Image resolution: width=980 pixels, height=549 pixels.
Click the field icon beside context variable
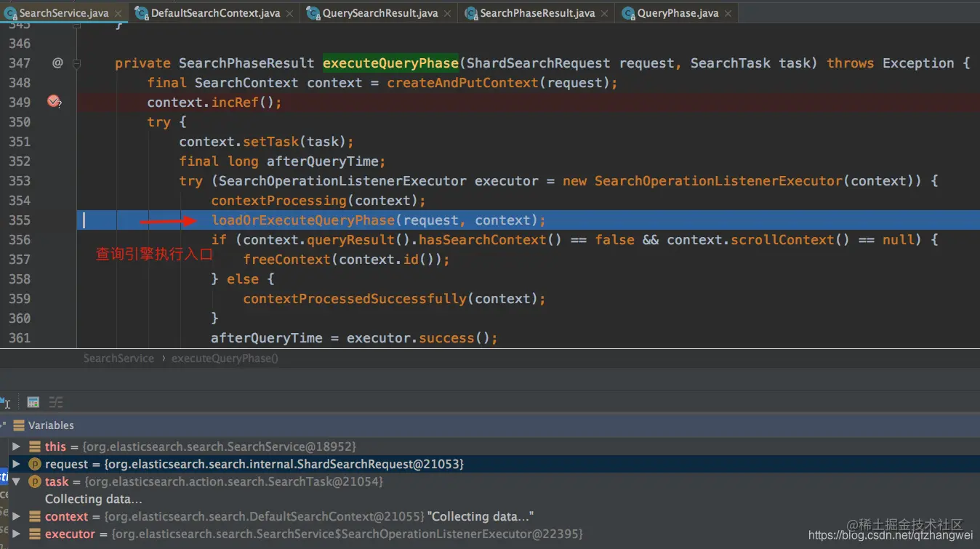[x=34, y=516]
